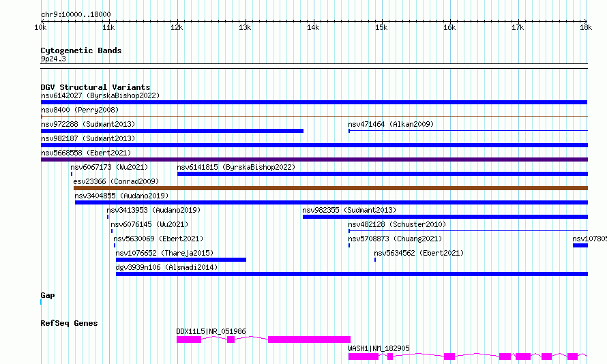Image resolution: width=607 pixels, height=364 pixels.
Task: Select the brown esv23366 variant bar
Action: 331,188
